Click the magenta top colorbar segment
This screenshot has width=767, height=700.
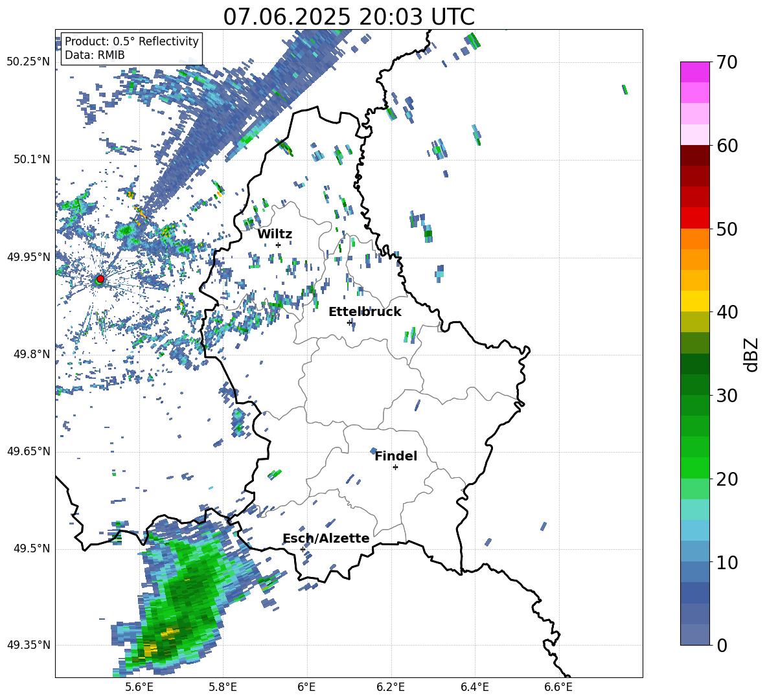pos(694,72)
